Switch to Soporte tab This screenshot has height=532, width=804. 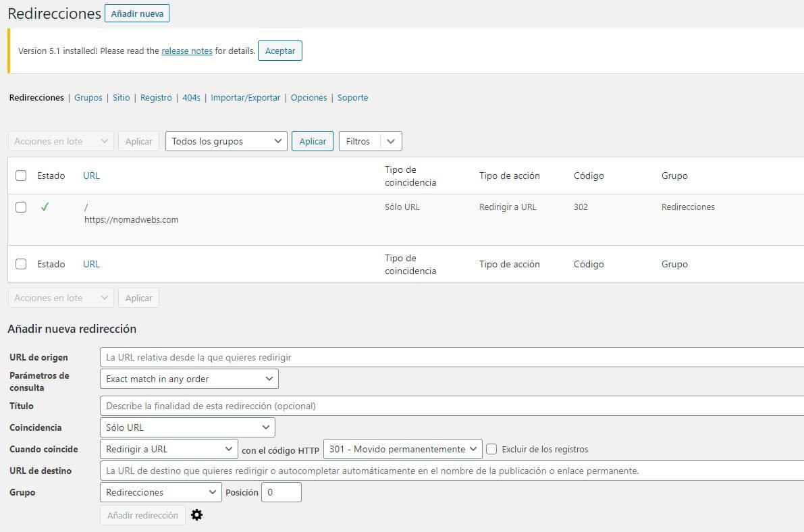point(353,97)
